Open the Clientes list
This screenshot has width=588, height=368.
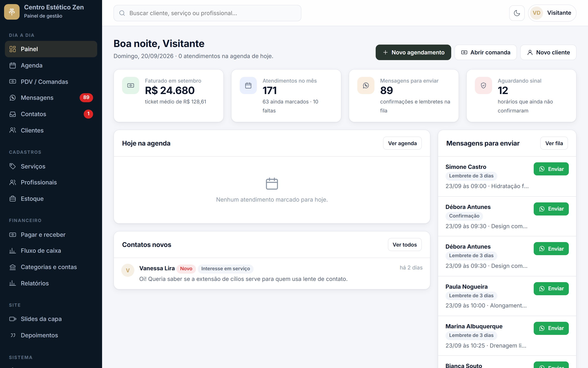51,130
